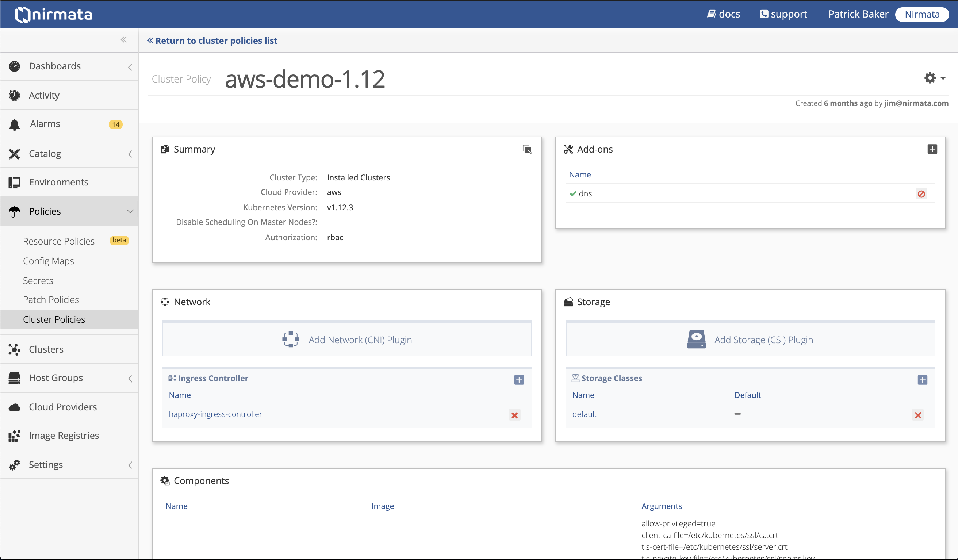Screen dimensions: 958x560
Task: Remove haproxy-ingress-controller with red X
Action: click(x=515, y=415)
